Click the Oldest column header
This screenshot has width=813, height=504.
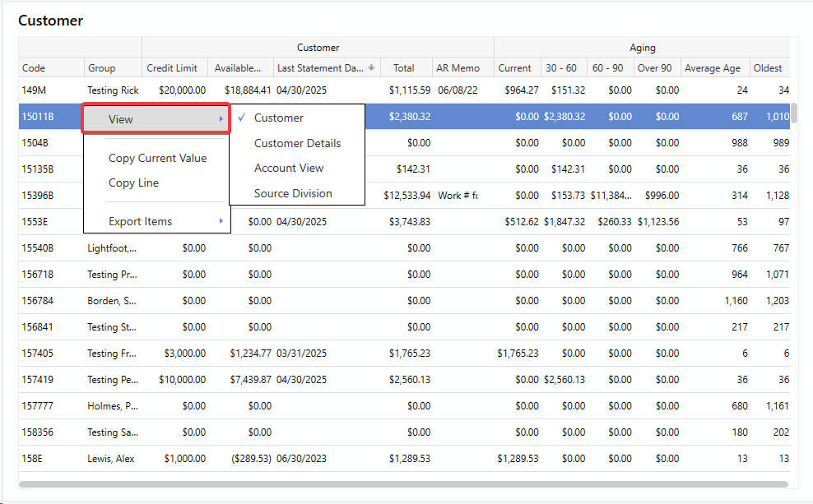[767, 68]
